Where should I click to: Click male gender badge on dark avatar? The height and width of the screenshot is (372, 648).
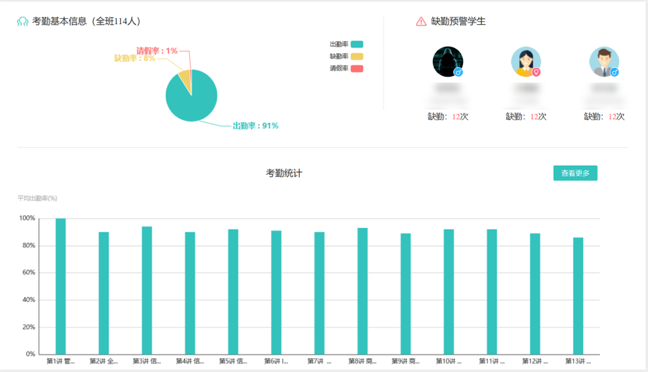tap(458, 72)
